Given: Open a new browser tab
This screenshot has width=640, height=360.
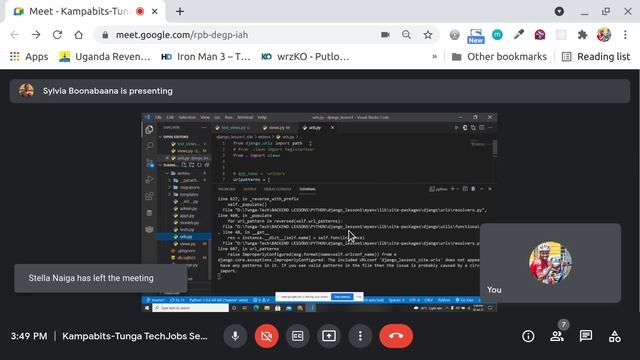Looking at the screenshot, I should (x=180, y=11).
